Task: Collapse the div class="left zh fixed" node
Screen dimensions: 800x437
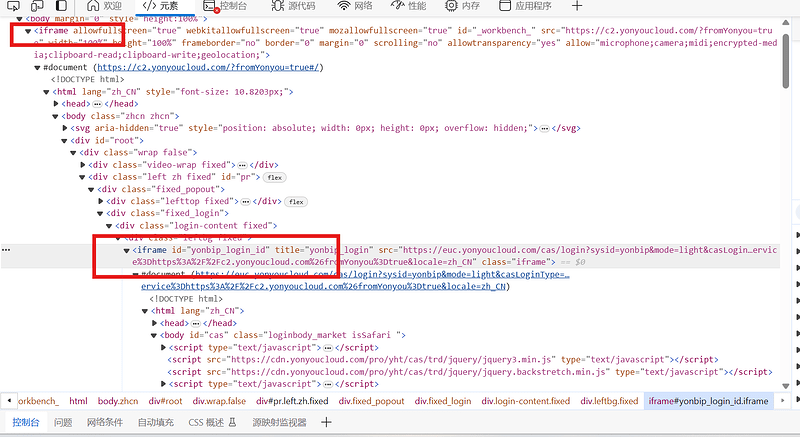Action: click(82, 177)
